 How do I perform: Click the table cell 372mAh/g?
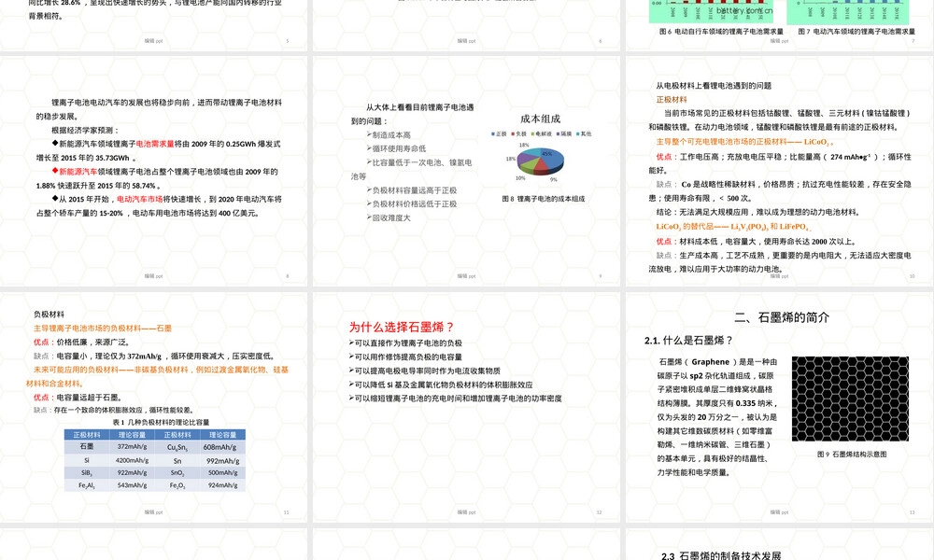point(133,446)
